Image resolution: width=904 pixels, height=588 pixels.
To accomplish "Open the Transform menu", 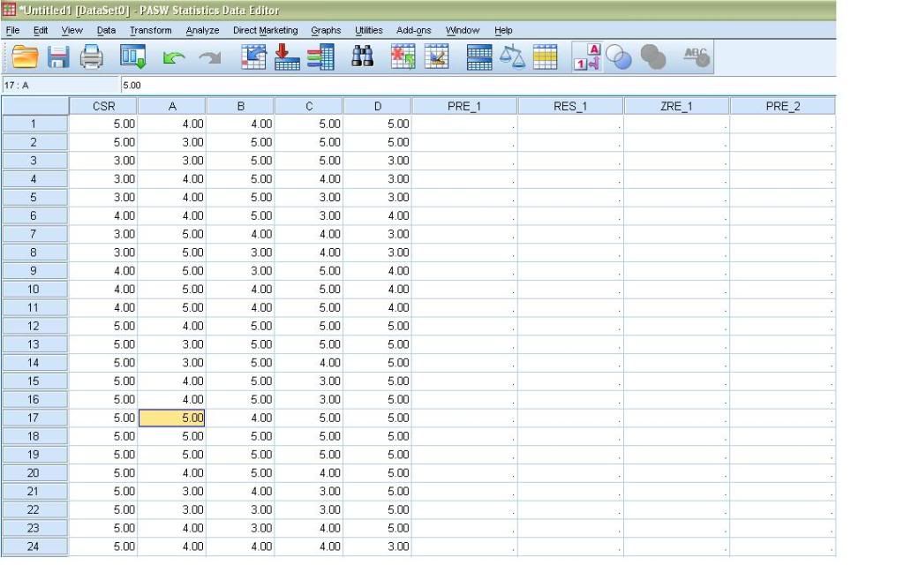I will coord(150,31).
